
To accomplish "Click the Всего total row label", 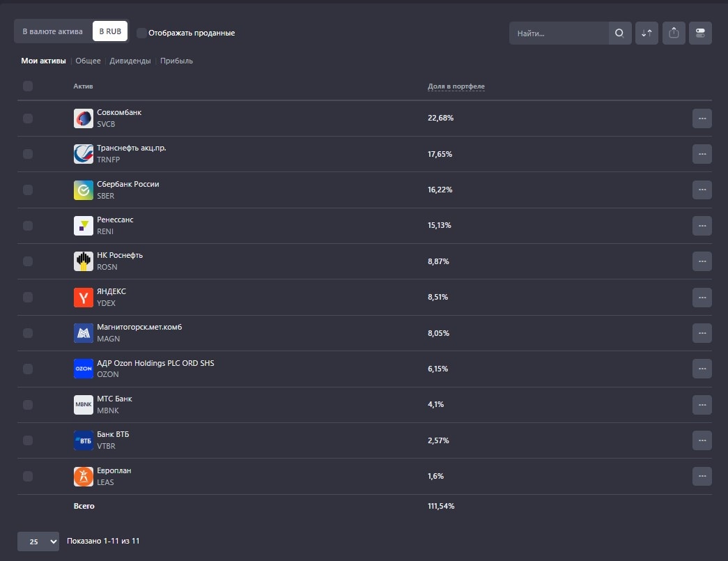I will coord(84,506).
